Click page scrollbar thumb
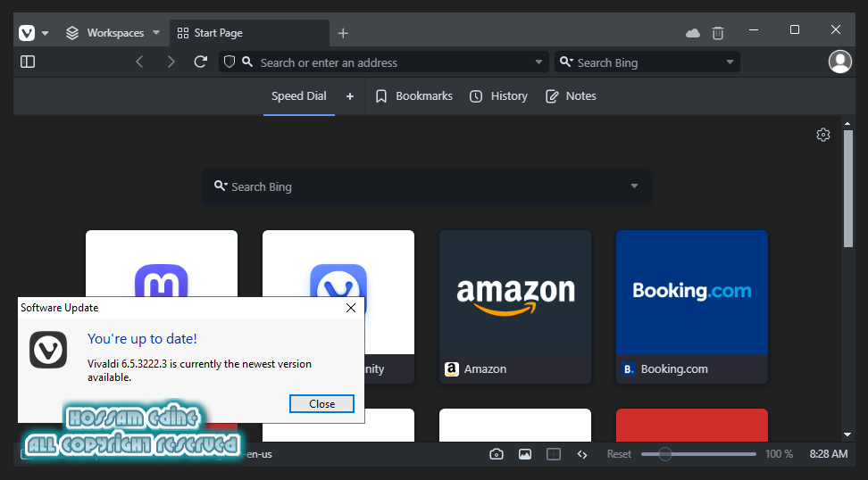Screen dimensions: 868x480 848,188
